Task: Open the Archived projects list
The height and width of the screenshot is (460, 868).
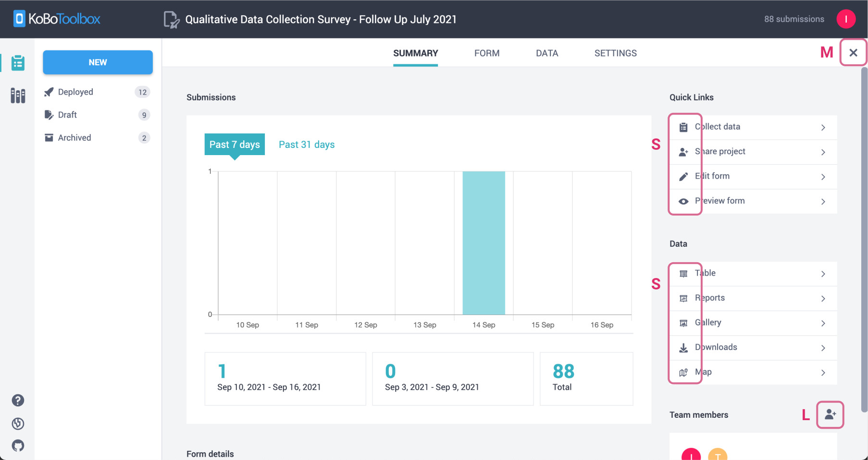Action: click(x=74, y=137)
